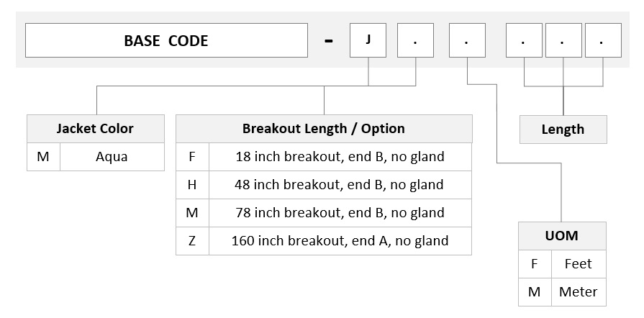Select the Meter unit cell
Viewport: 644px width, 318px height.
[x=579, y=291]
